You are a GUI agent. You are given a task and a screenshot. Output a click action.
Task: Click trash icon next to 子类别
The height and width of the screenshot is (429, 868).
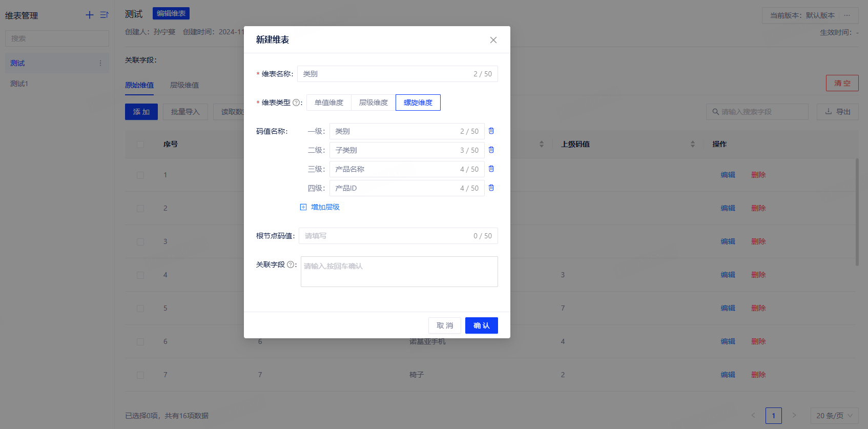pyautogui.click(x=491, y=150)
